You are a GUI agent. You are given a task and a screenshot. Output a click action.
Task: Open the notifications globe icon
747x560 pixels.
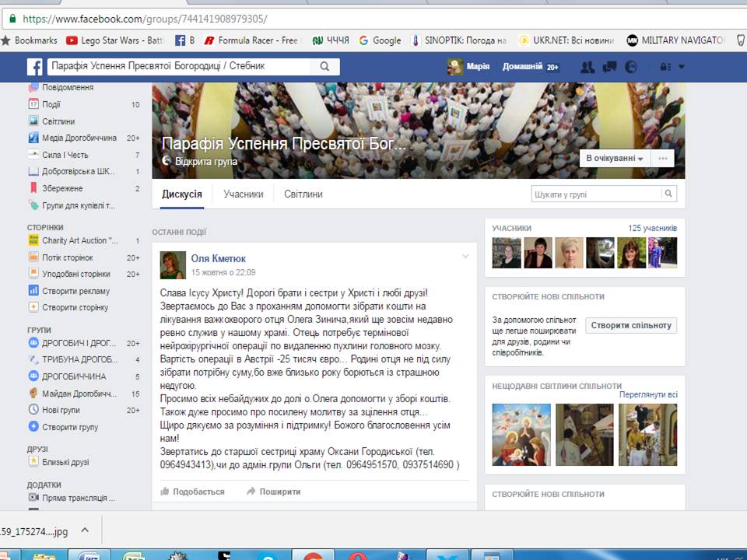[631, 67]
